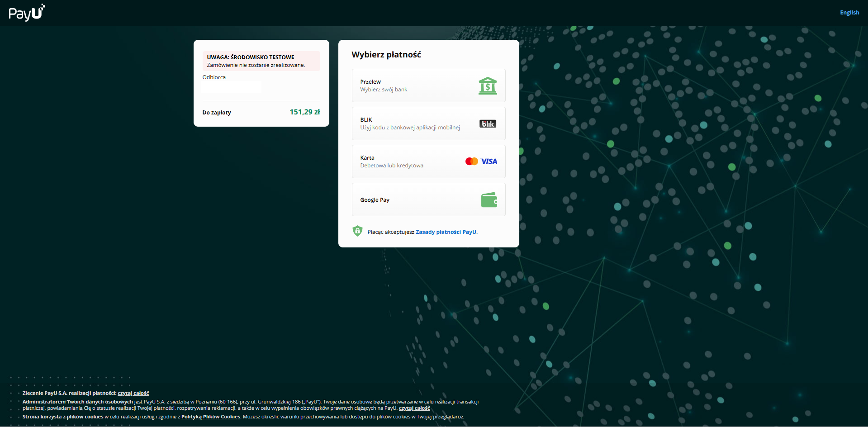868x427 pixels.
Task: Click 'Administratorem Twoich danych osobowych' footer text
Action: point(78,402)
